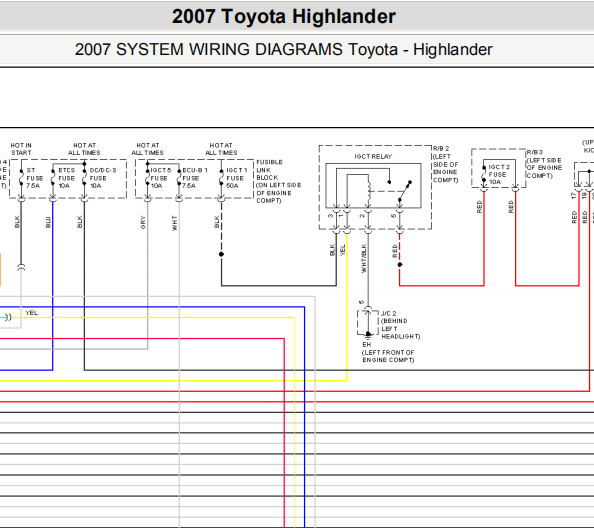594x528 pixels.
Task: Click the J/C 2 junction connector box
Action: (x=368, y=323)
